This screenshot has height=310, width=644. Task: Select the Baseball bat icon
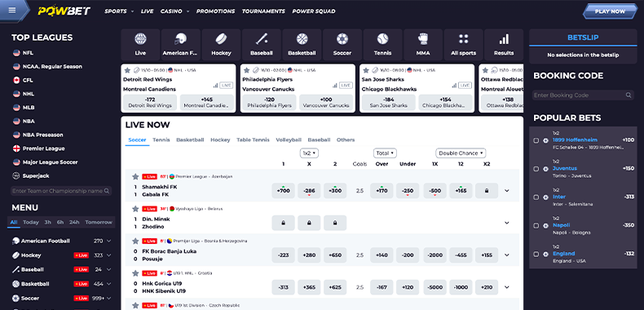click(262, 39)
